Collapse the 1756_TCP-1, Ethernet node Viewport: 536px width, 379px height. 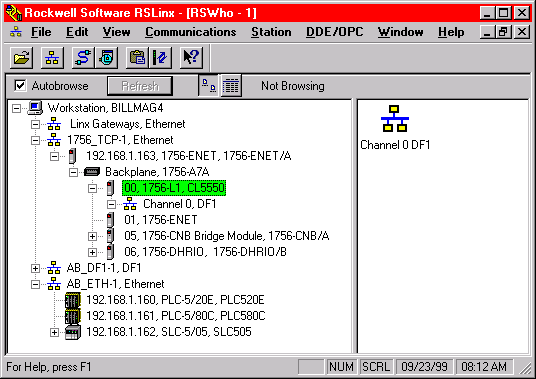tap(35, 140)
